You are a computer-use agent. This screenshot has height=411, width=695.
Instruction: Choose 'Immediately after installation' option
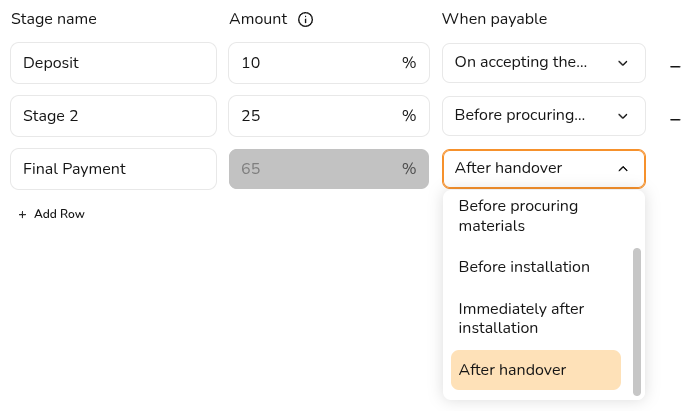pyautogui.click(x=521, y=318)
